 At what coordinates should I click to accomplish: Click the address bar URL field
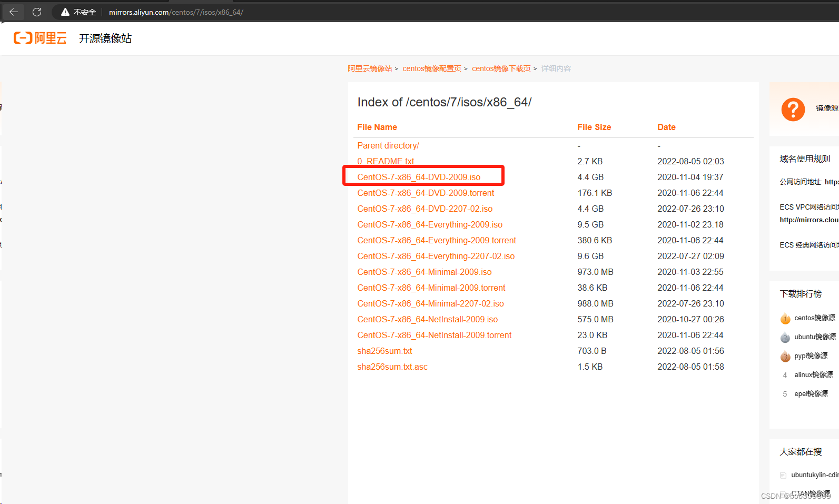tap(176, 12)
